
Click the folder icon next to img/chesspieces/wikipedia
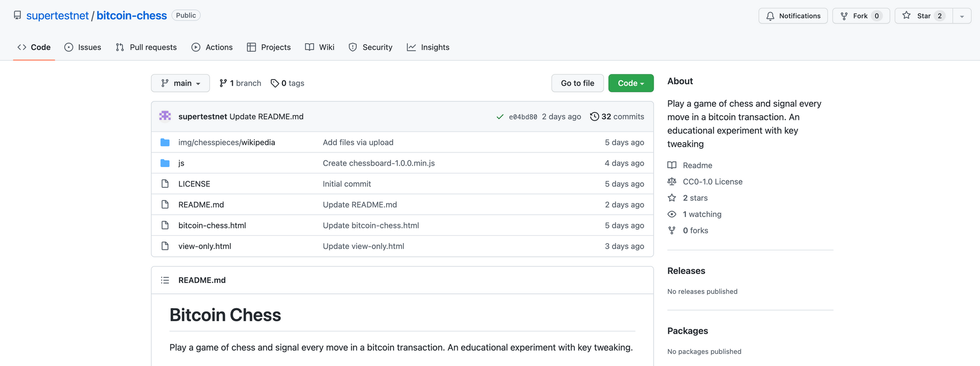(x=165, y=142)
